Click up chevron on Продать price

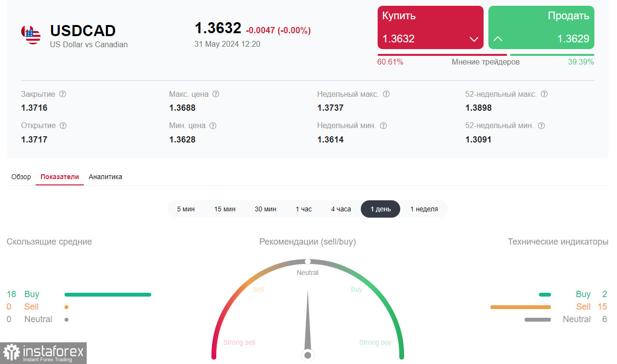point(498,39)
